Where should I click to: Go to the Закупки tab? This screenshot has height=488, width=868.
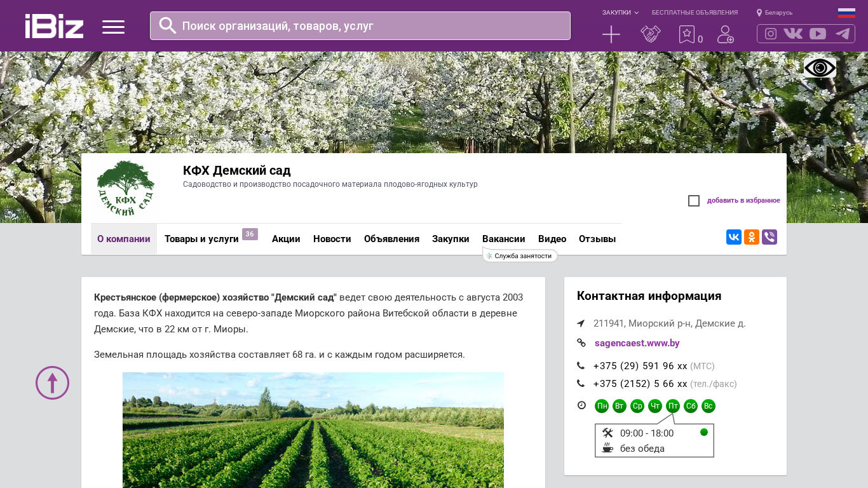pos(451,239)
